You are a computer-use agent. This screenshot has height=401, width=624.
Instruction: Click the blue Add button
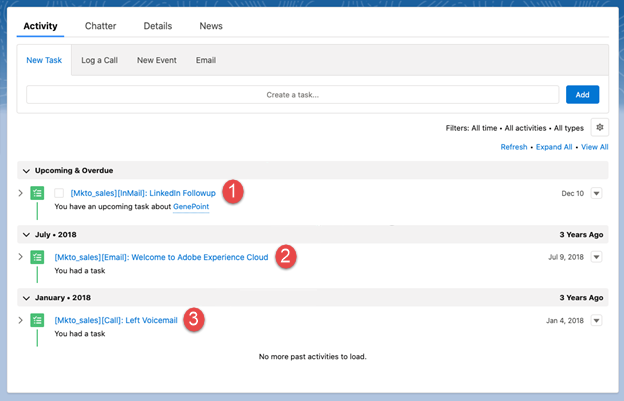click(x=582, y=95)
